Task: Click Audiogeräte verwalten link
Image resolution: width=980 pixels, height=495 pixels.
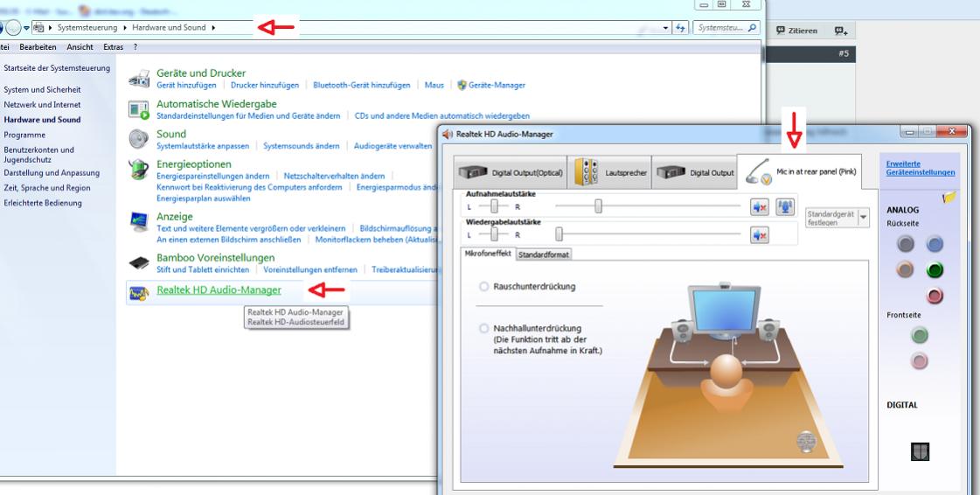Action: [x=393, y=146]
